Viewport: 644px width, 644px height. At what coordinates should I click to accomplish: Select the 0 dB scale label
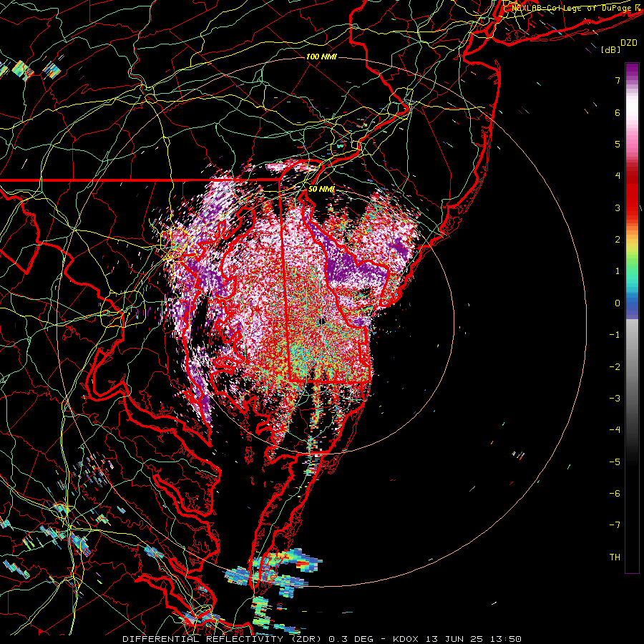pos(618,303)
